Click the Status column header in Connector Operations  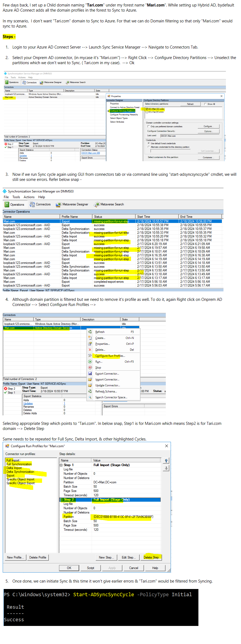pos(113,216)
